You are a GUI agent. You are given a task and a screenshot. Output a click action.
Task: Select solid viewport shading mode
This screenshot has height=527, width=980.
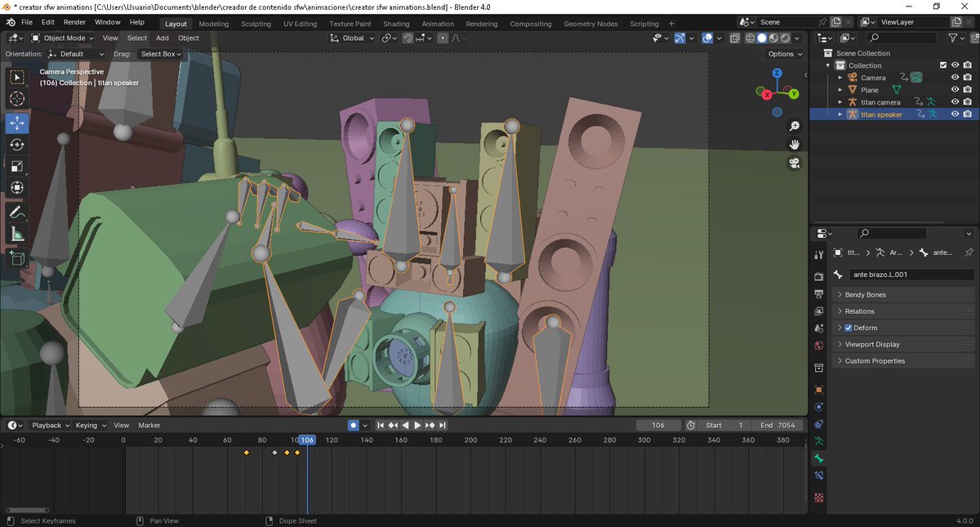[x=761, y=38]
